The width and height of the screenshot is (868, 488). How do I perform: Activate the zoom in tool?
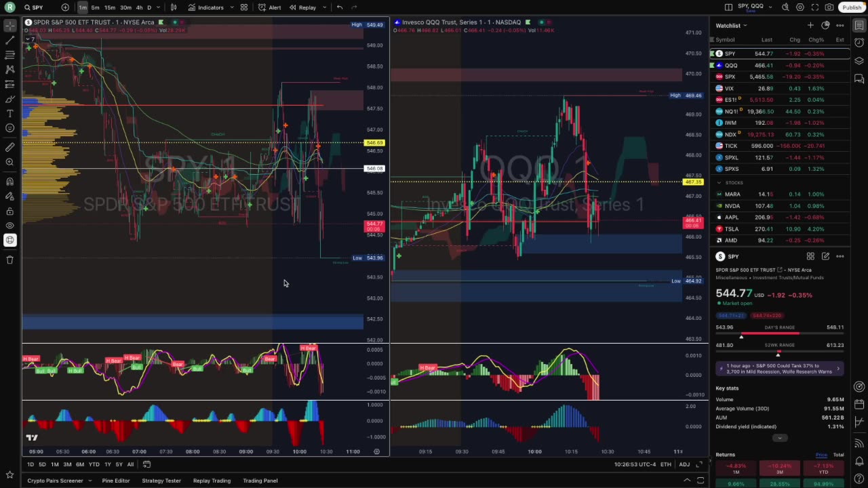pos(9,161)
